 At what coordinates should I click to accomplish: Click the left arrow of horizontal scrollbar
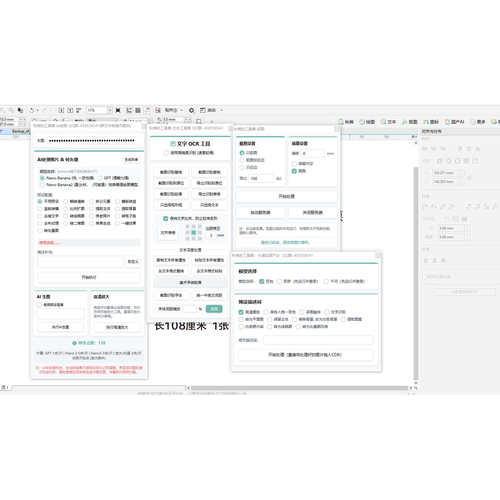pyautogui.click(x=188, y=388)
